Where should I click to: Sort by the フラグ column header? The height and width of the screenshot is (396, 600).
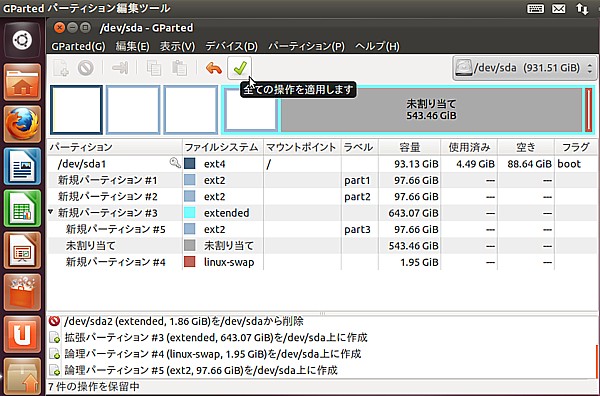576,147
